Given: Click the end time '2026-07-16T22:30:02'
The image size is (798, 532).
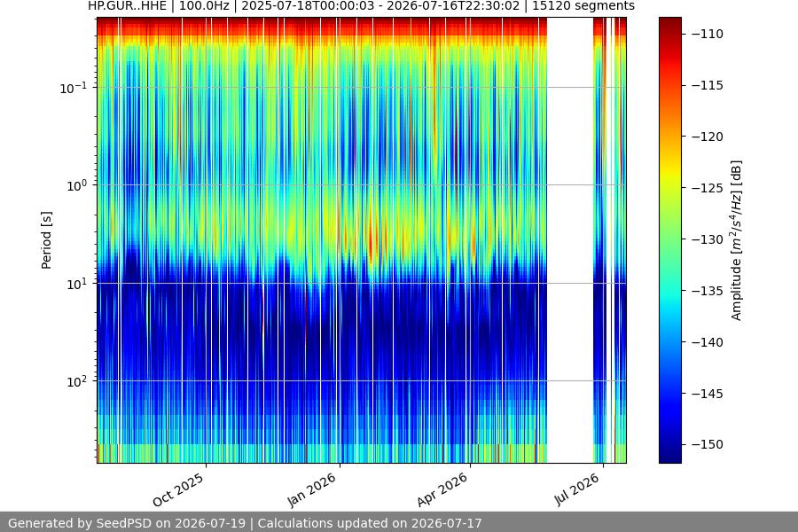Looking at the screenshot, I should coord(453,6).
